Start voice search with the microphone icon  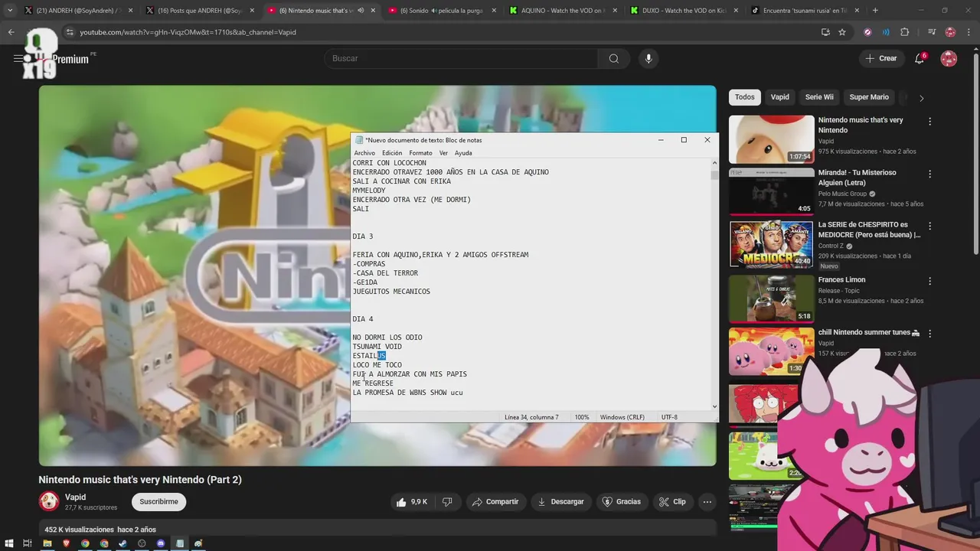648,58
